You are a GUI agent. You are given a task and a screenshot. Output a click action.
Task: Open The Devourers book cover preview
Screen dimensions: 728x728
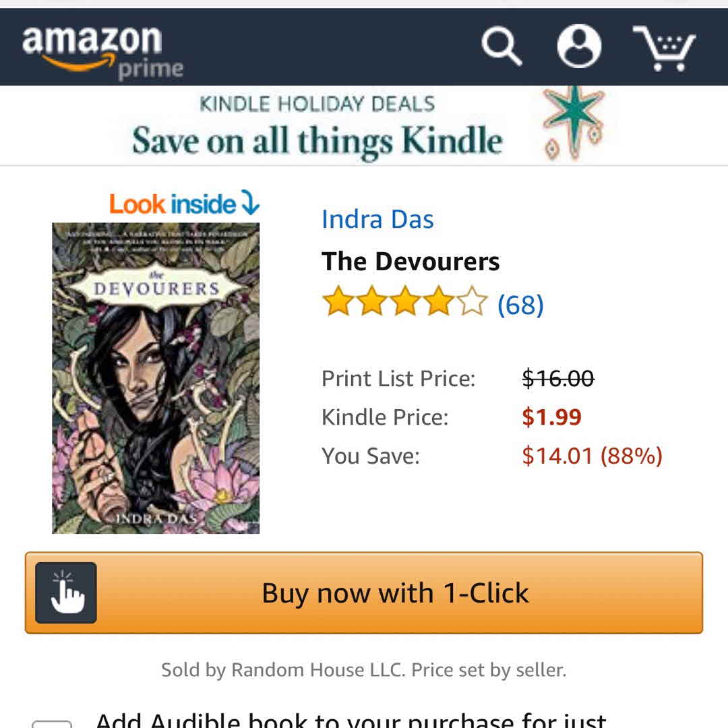156,378
